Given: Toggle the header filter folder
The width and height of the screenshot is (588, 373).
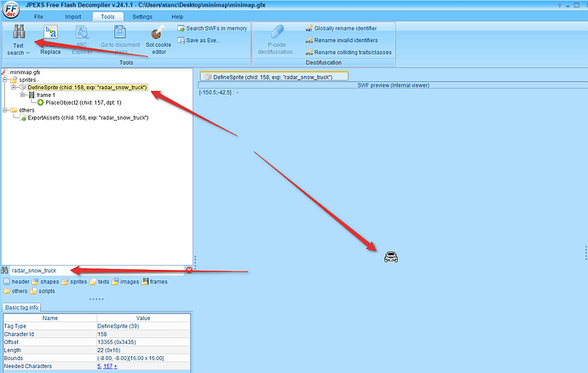Looking at the screenshot, I should coord(16,282).
